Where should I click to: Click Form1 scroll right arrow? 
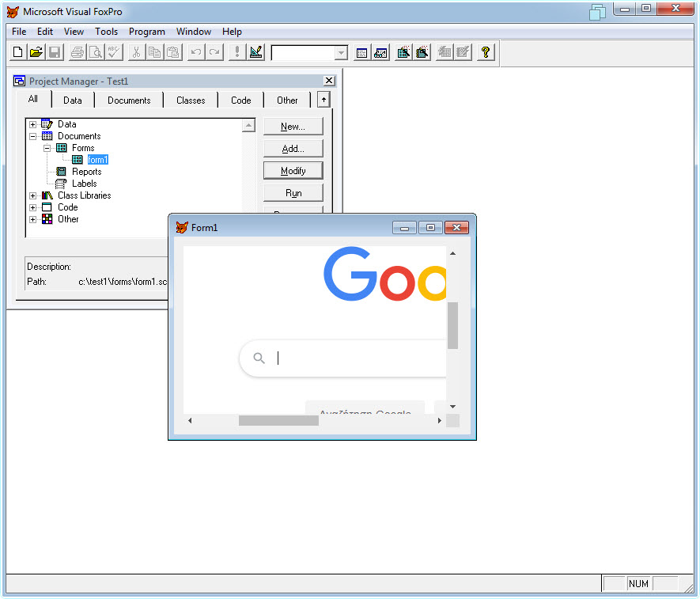pos(440,420)
